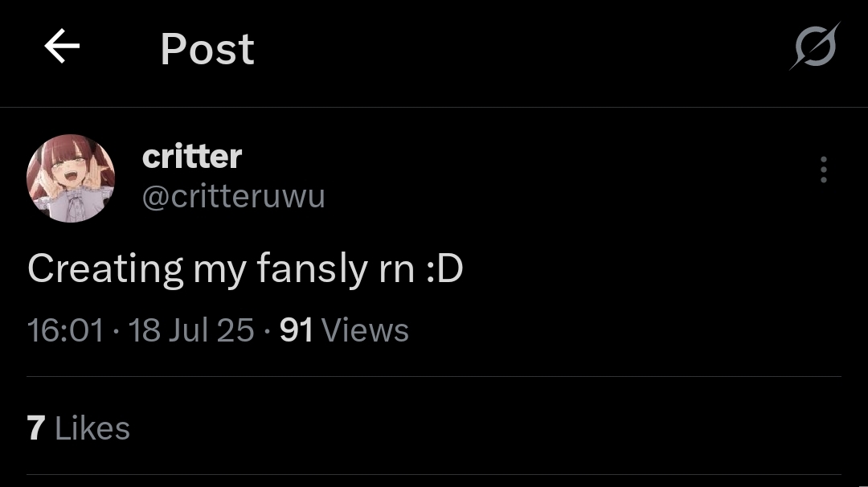This screenshot has width=868, height=487.
Task: Open Grok explain icon in header
Action: 815,47
